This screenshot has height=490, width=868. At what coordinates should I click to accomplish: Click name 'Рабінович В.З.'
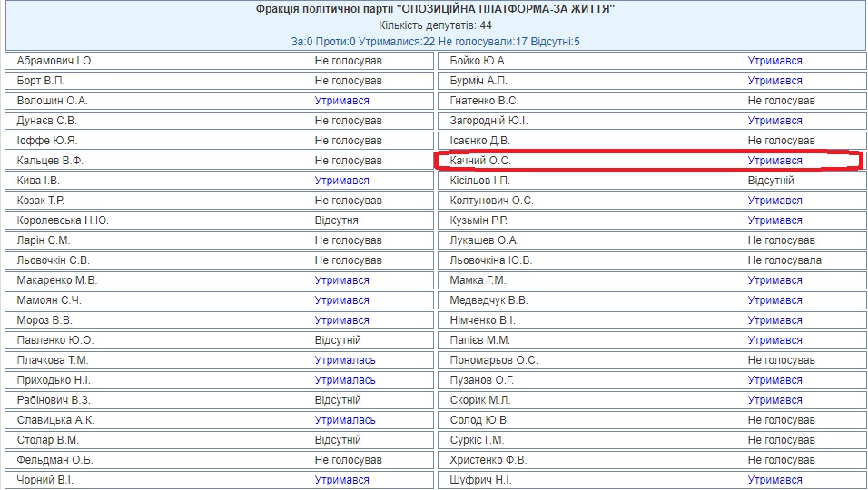tap(54, 400)
